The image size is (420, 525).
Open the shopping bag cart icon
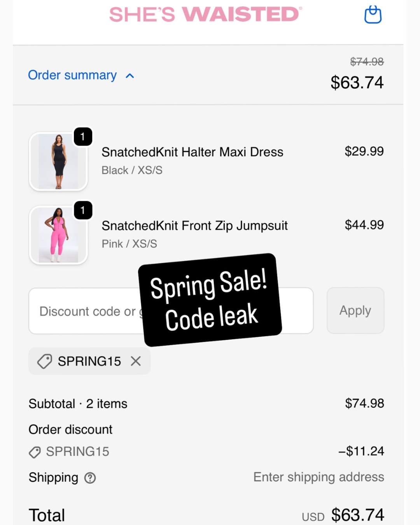(x=373, y=14)
